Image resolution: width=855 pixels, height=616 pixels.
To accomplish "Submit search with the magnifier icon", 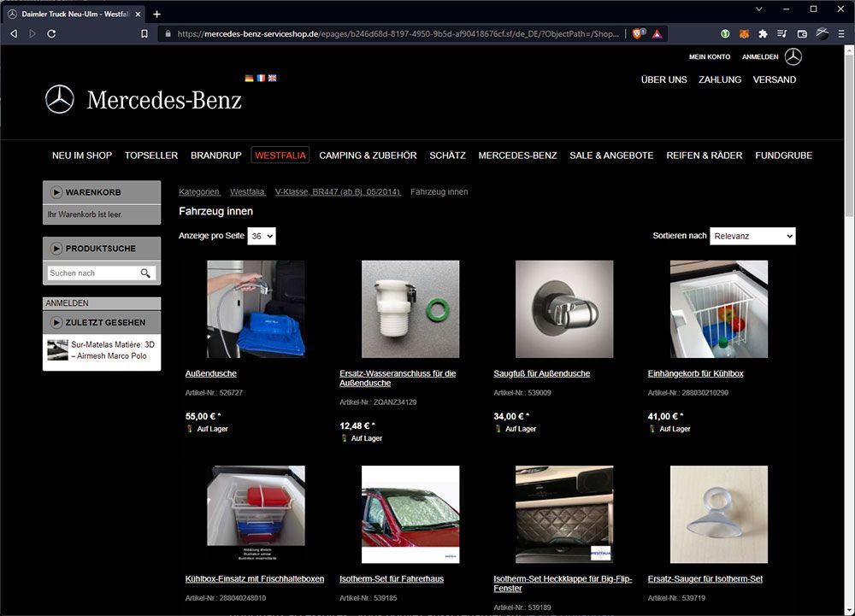I will tap(145, 273).
